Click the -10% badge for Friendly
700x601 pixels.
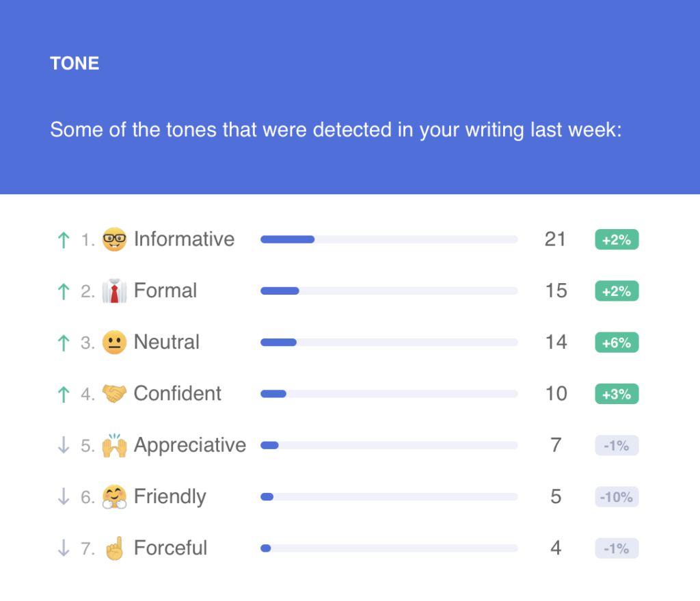(617, 496)
